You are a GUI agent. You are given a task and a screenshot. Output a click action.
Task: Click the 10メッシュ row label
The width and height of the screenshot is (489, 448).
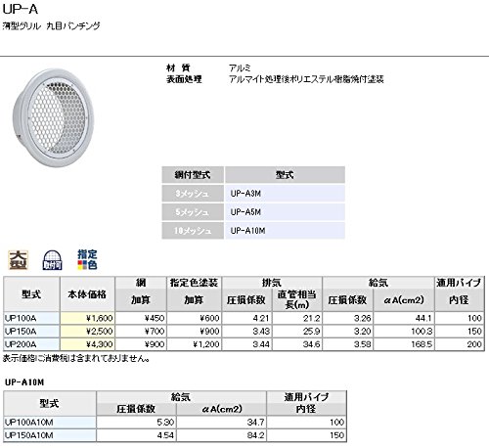[193, 231]
